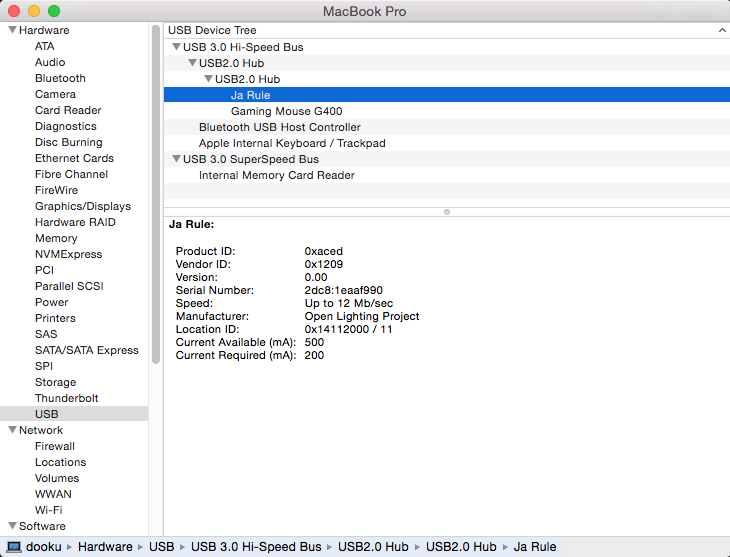Collapse the USB 3.0 Hi-Speed Bus tree
This screenshot has width=730, height=557.
pyautogui.click(x=176, y=47)
